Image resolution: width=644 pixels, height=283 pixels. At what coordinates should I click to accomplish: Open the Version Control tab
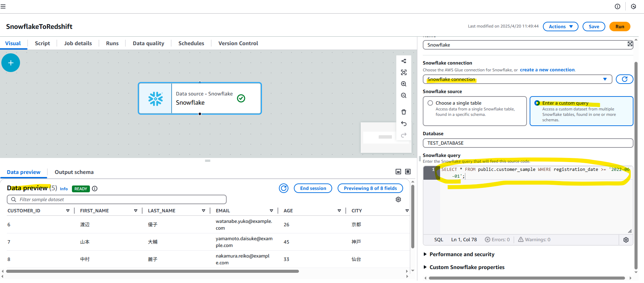[x=238, y=43]
